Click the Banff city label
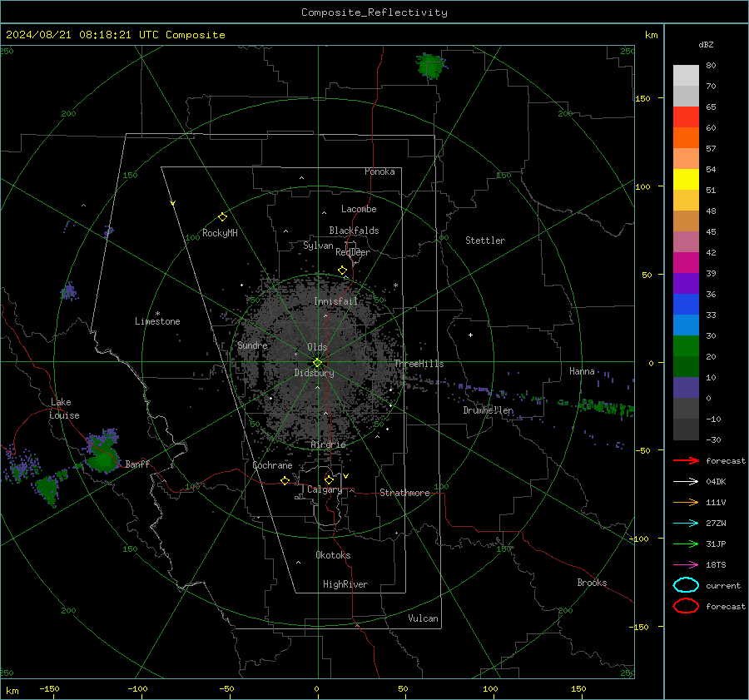749x700 pixels. click(137, 464)
